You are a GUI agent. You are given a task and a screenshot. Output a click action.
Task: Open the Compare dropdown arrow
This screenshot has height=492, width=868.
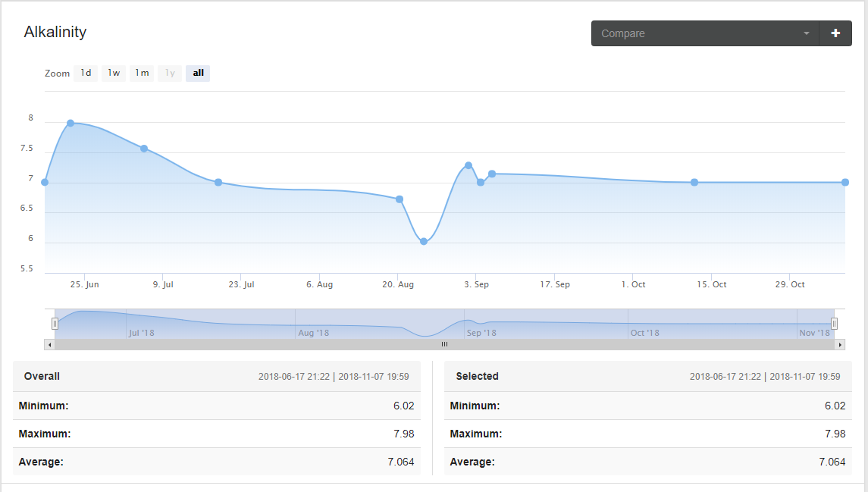click(807, 33)
